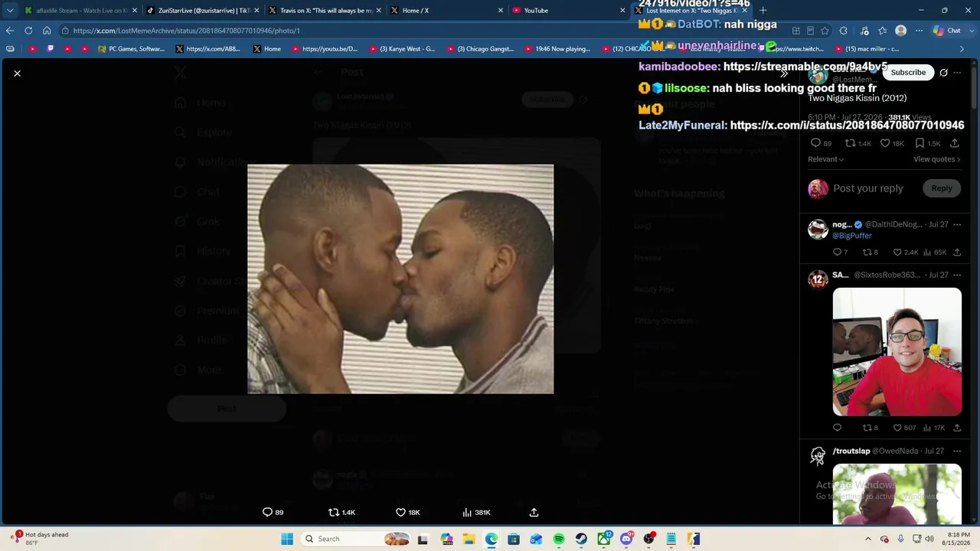Click the taskbar Search box
The height and width of the screenshot is (551, 980).
tap(357, 539)
